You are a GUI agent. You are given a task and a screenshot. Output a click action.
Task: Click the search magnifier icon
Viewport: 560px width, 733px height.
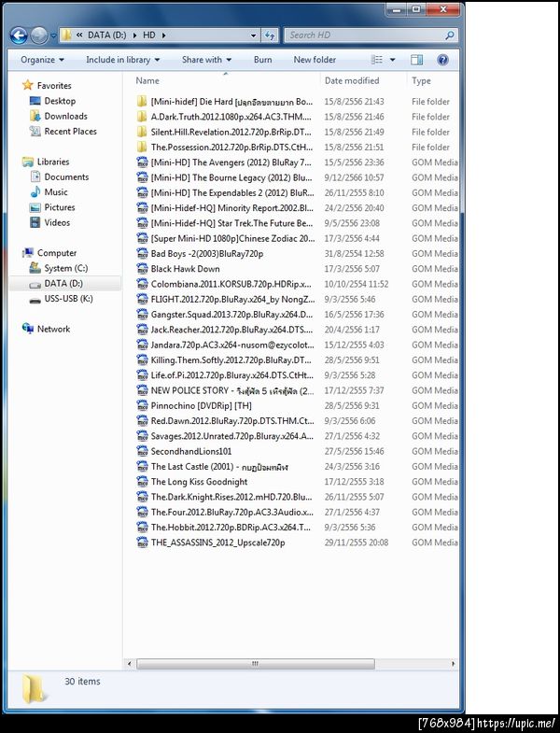tap(449, 35)
